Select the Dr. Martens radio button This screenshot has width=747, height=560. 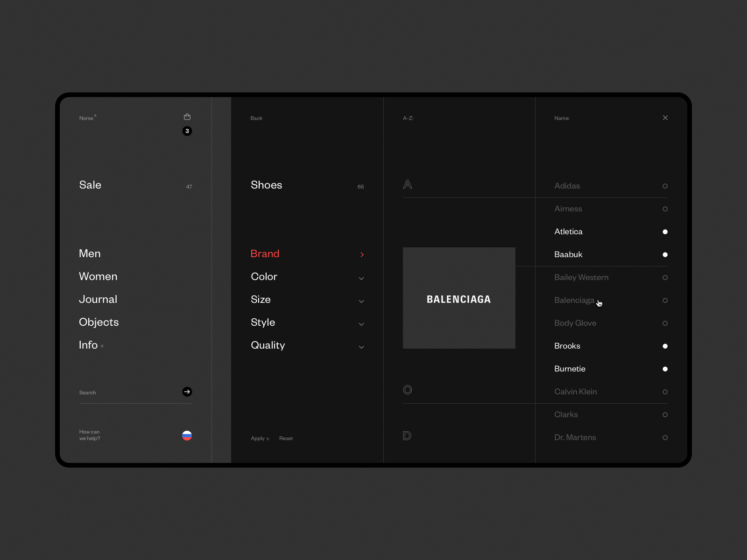click(x=665, y=438)
